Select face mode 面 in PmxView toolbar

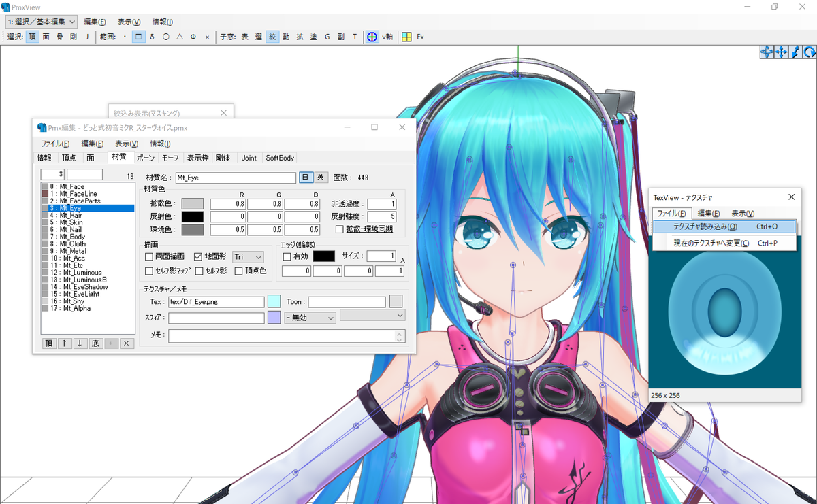tap(46, 37)
